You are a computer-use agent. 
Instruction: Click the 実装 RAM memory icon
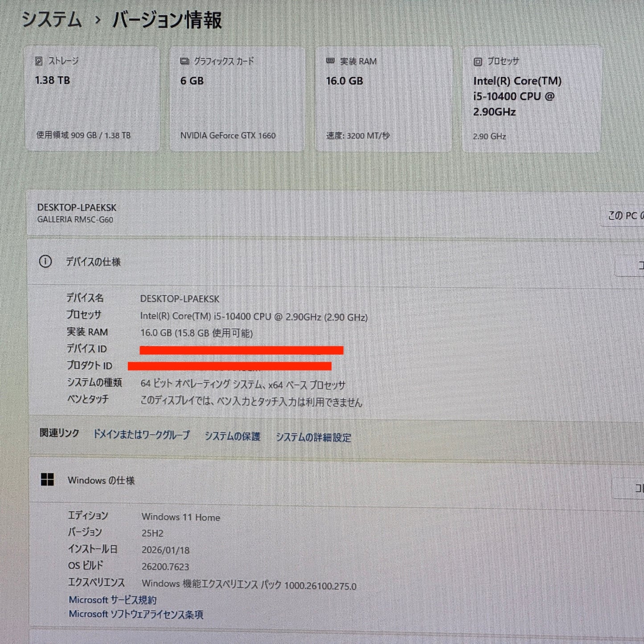(x=330, y=61)
